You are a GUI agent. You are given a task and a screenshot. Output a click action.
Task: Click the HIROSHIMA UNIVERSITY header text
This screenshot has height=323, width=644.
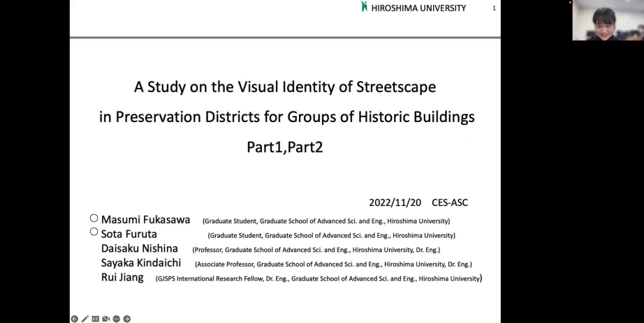coord(418,8)
